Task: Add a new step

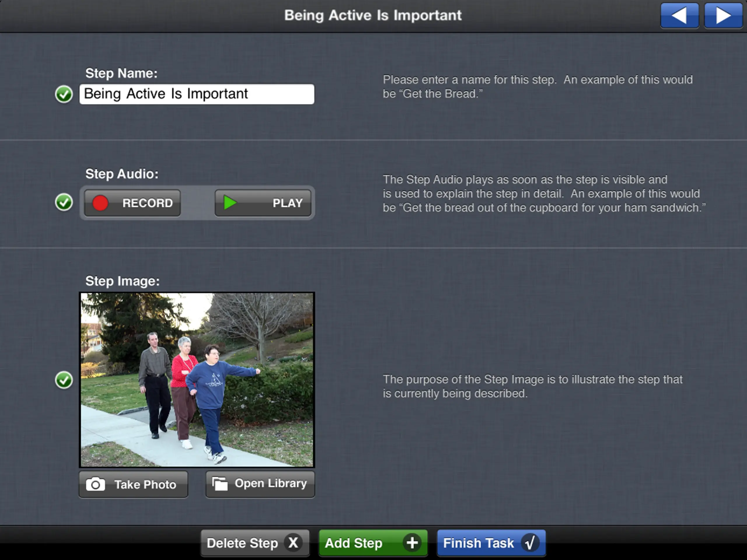Action: (x=373, y=543)
